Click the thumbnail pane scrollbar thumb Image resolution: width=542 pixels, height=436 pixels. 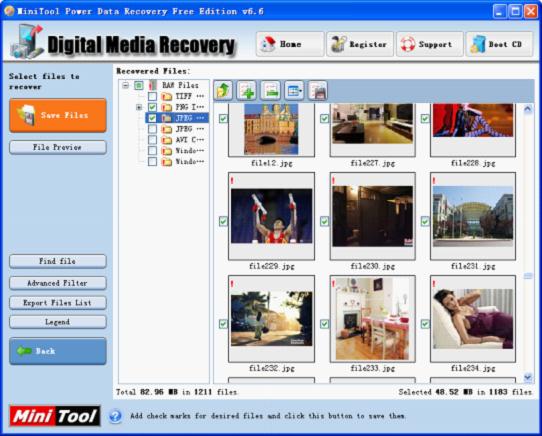(528, 276)
